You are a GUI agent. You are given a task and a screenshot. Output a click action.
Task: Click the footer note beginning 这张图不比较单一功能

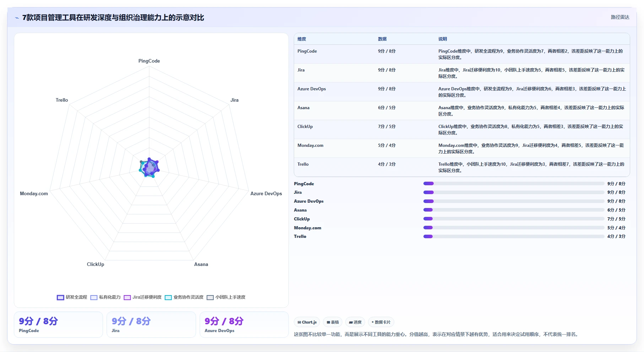pyautogui.click(x=437, y=335)
